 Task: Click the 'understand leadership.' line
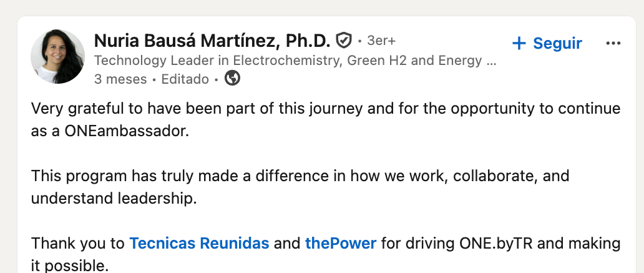pyautogui.click(x=114, y=199)
